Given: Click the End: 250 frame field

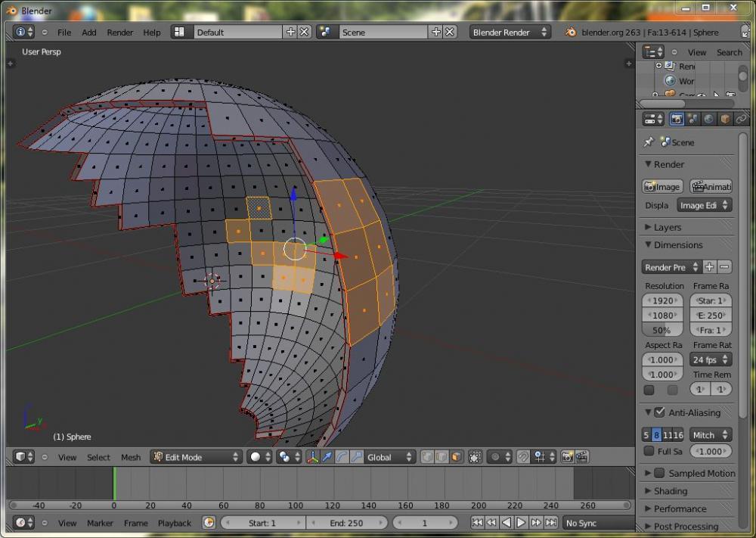Looking at the screenshot, I should pos(346,523).
